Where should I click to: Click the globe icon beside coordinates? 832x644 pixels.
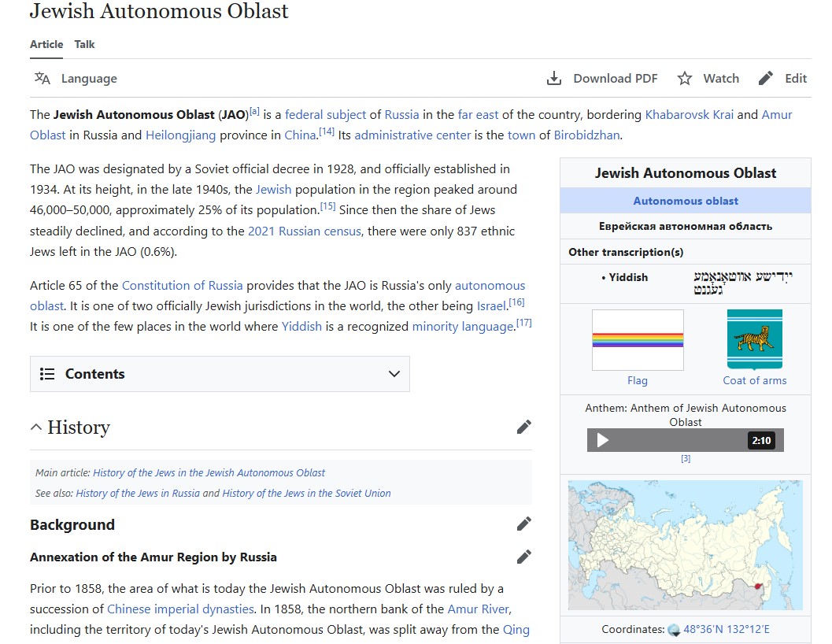pyautogui.click(x=674, y=630)
